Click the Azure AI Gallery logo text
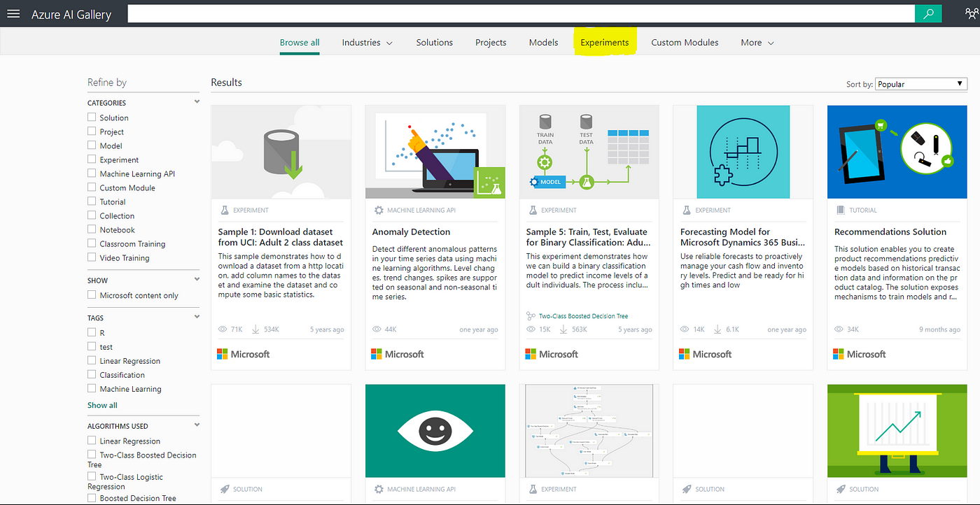This screenshot has height=505, width=980. click(x=71, y=14)
